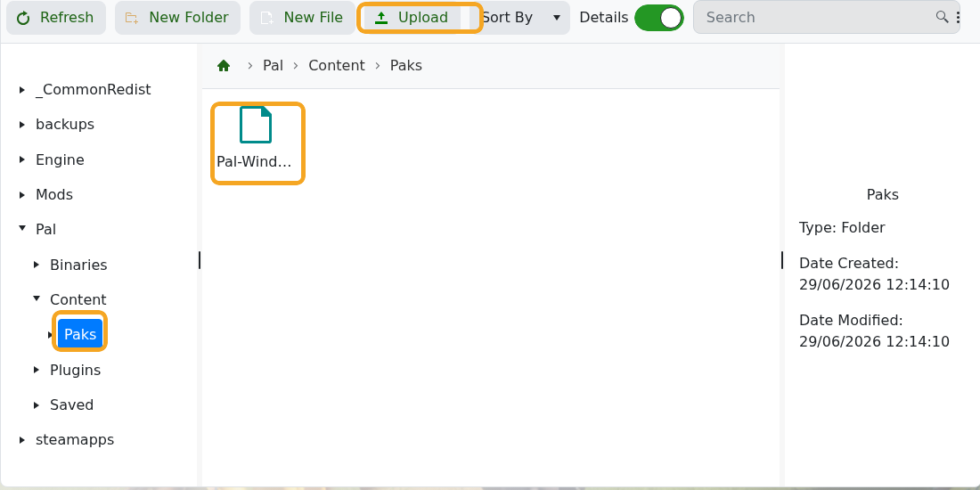Toggle the Details switch off
980x490 pixels.
pos(658,18)
